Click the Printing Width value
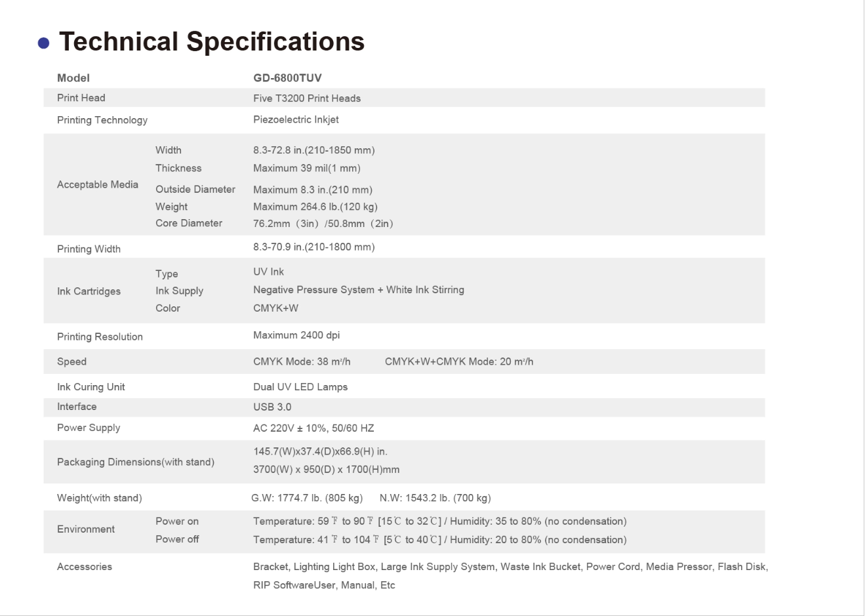Screen dimensions: 865x616 coord(313,247)
